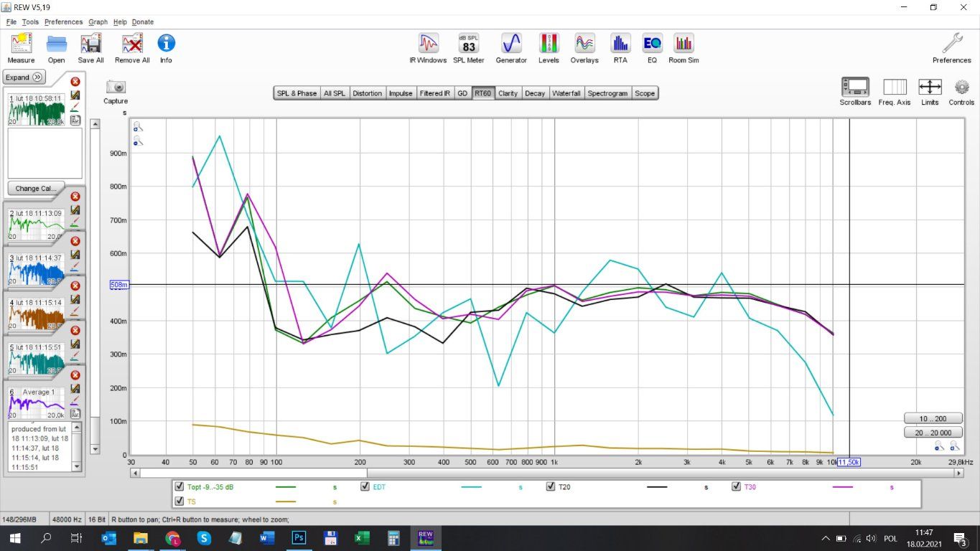Screen dimensions: 980x551
Task: Save All measurements
Action: (x=91, y=48)
